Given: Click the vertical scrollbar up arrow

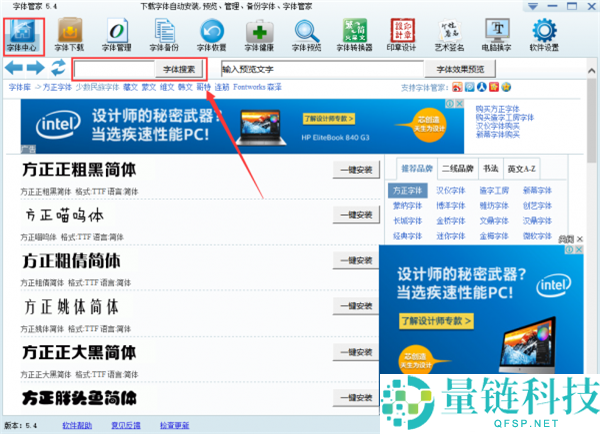Looking at the screenshot, I should point(592,70).
